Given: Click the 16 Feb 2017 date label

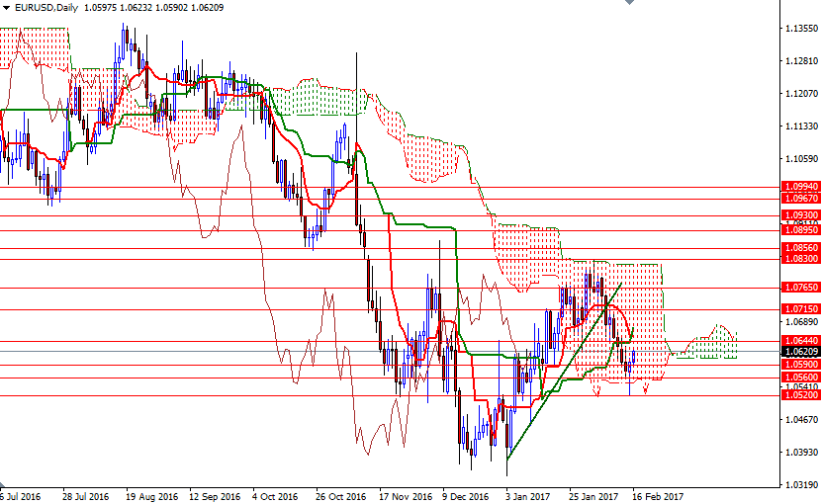Looking at the screenshot, I should (x=658, y=496).
